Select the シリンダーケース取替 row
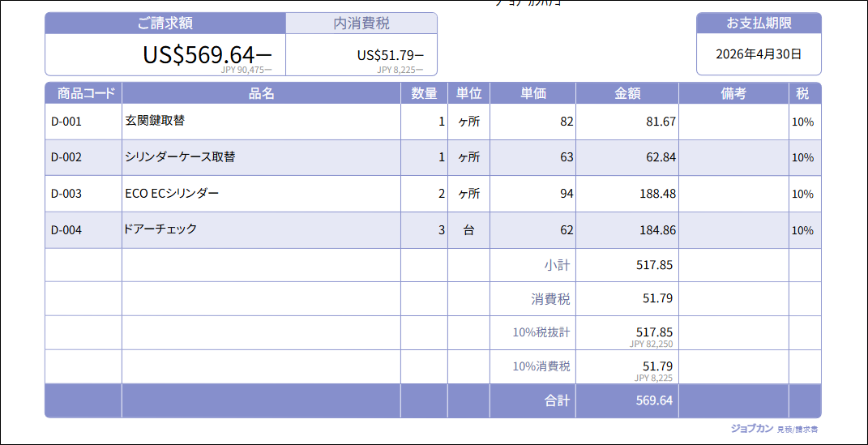868x445 pixels. pyautogui.click(x=433, y=158)
